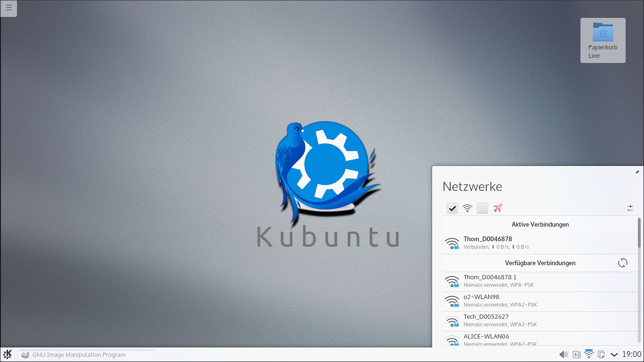Select the active connection Thom_D0046878
The width and height of the screenshot is (644, 362).
540,243
